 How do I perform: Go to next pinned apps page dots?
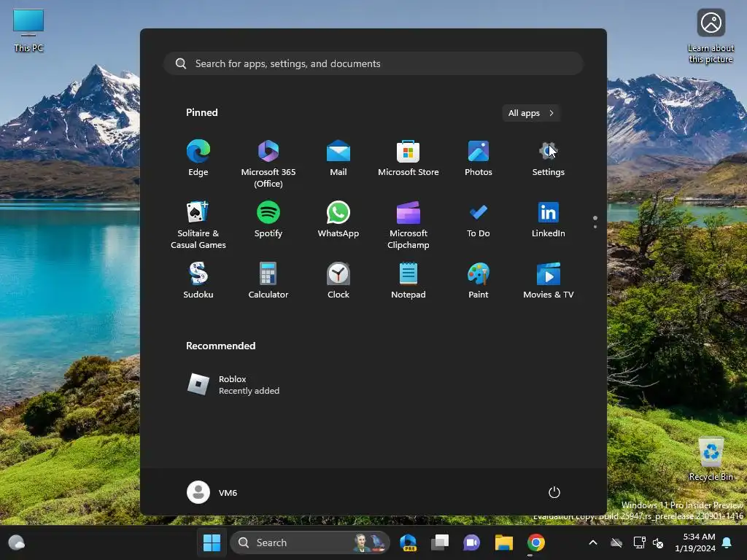coord(595,222)
